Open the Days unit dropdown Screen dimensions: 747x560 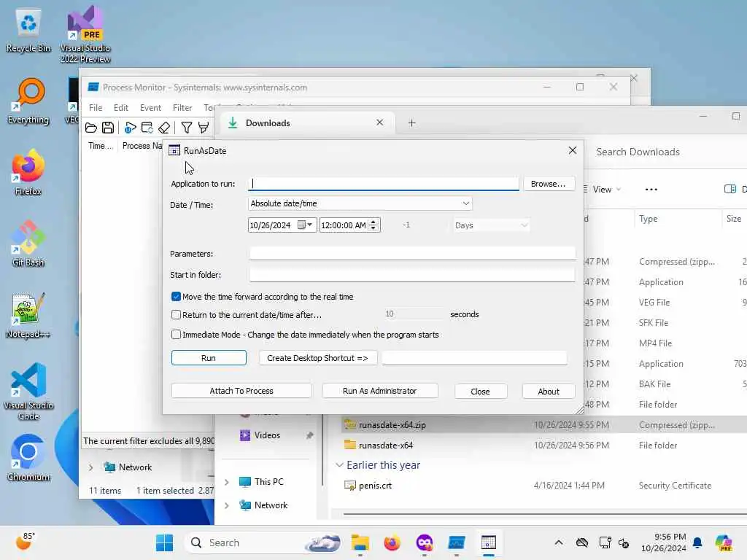[491, 225]
